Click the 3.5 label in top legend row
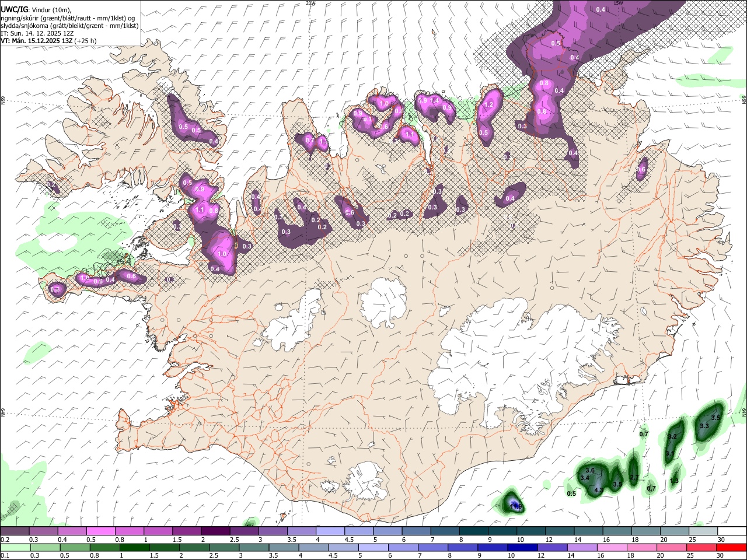This screenshot has width=747, height=560. (292, 540)
